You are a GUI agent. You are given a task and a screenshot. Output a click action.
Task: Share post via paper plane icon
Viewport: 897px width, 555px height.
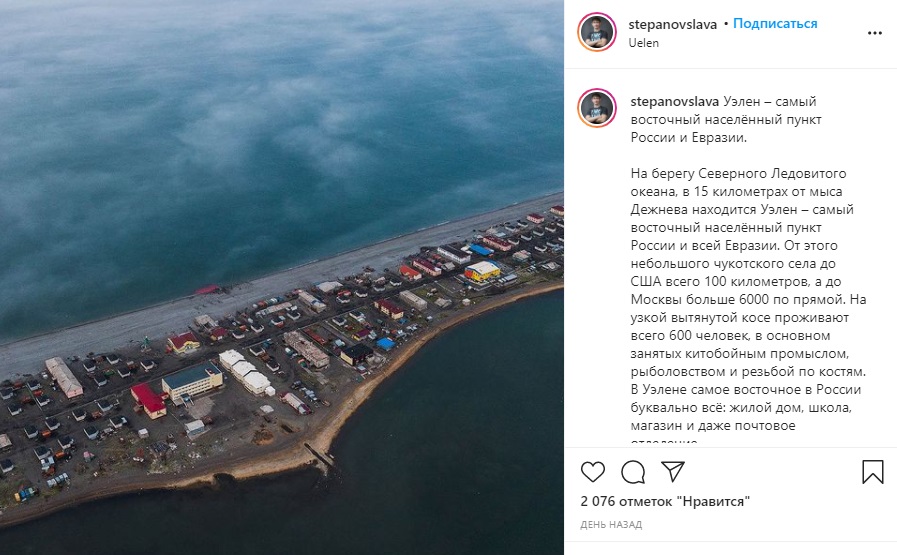[673, 471]
